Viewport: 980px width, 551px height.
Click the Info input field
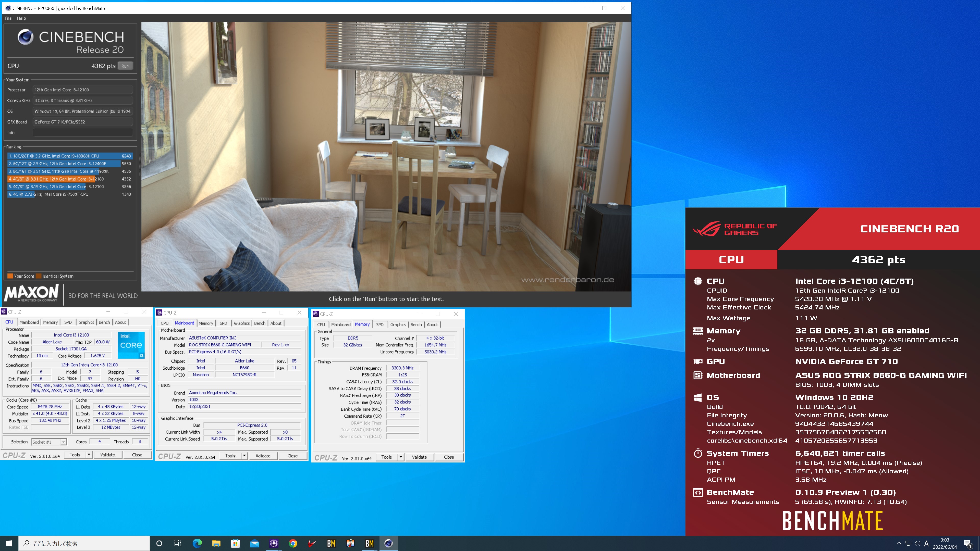[x=82, y=133]
